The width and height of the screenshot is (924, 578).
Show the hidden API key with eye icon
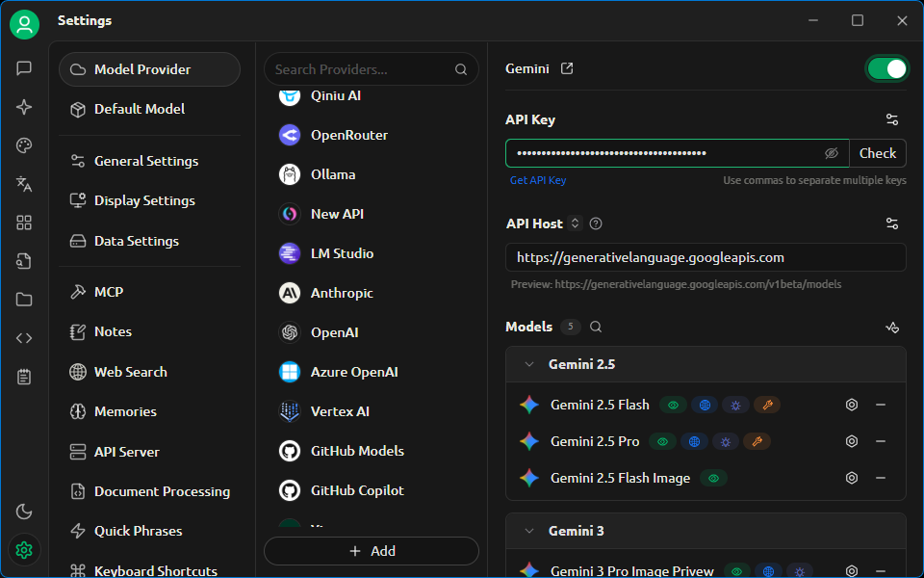pos(832,153)
